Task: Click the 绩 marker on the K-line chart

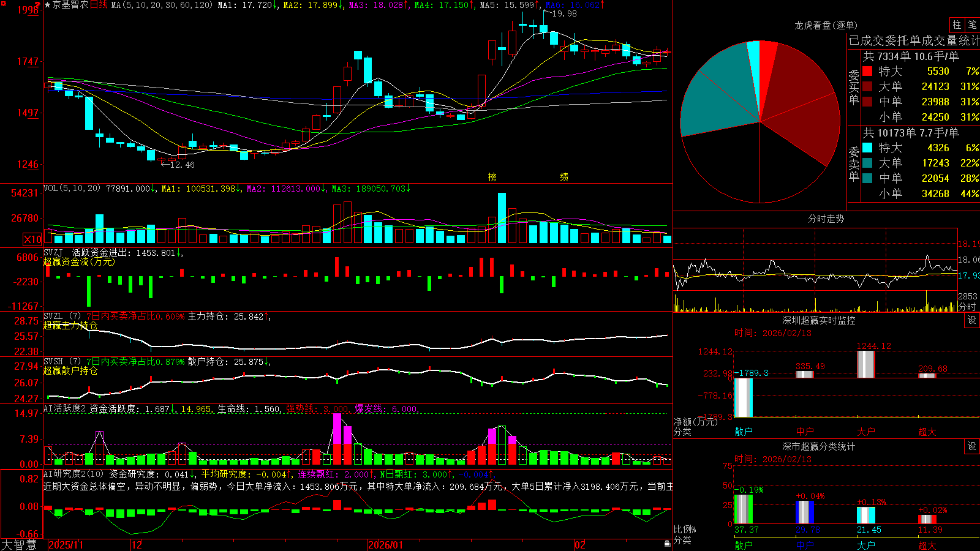Action: 564,177
